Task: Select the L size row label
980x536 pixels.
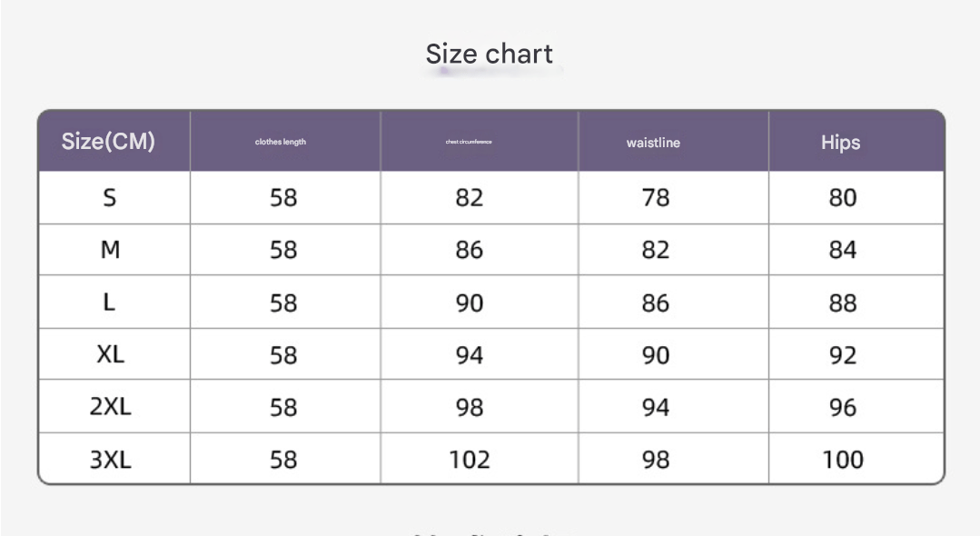Action: (x=109, y=303)
